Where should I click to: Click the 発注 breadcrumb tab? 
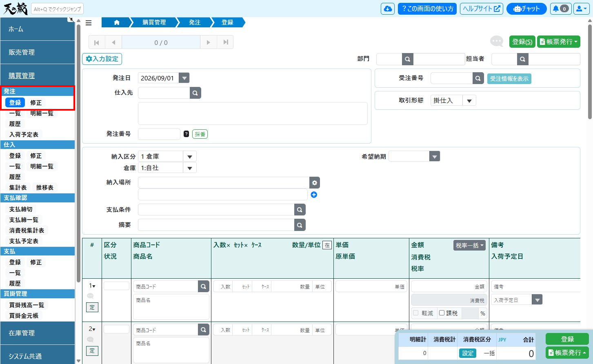[195, 22]
